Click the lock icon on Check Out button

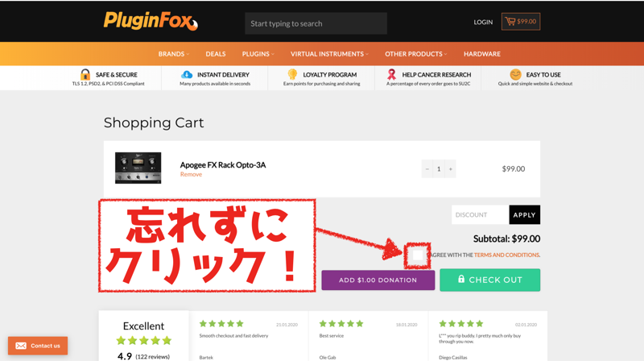461,279
